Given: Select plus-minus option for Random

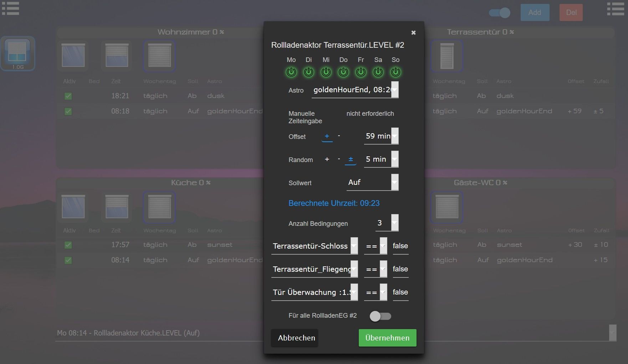Looking at the screenshot, I should pyautogui.click(x=351, y=159).
